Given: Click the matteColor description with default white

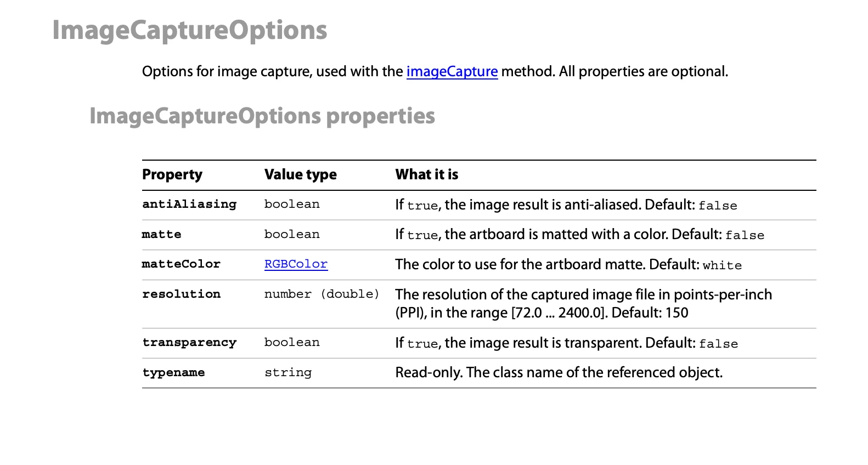Looking at the screenshot, I should click(x=568, y=265).
